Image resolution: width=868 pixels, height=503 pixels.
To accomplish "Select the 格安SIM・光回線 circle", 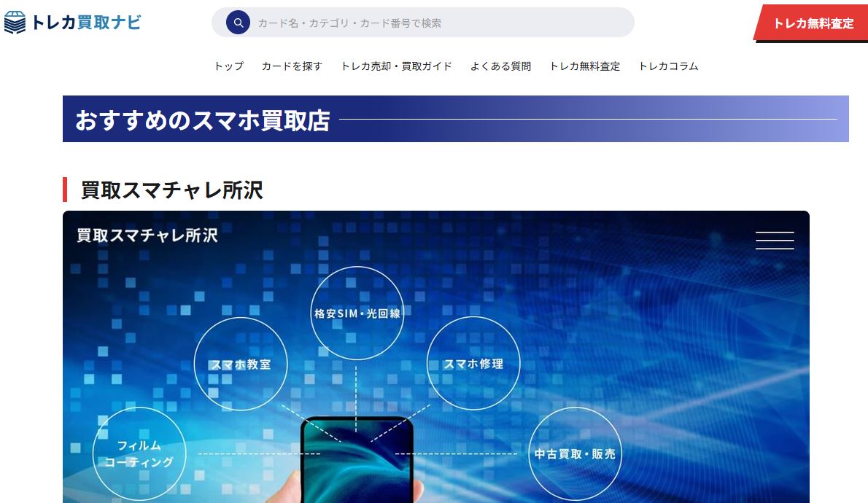I will pos(357,313).
